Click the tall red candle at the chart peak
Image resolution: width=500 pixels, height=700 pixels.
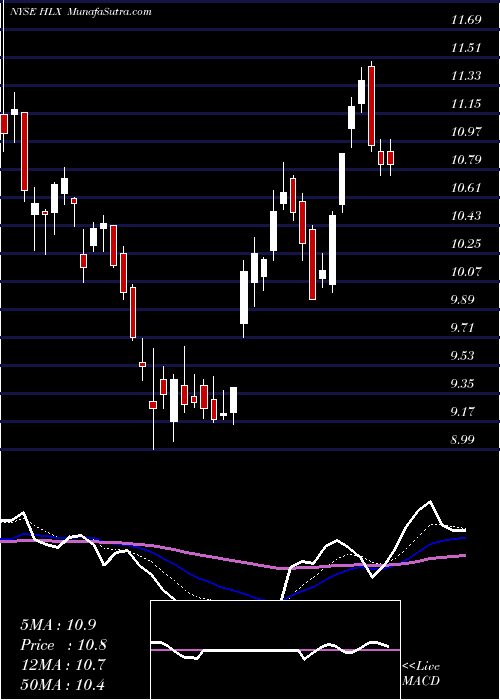371,106
